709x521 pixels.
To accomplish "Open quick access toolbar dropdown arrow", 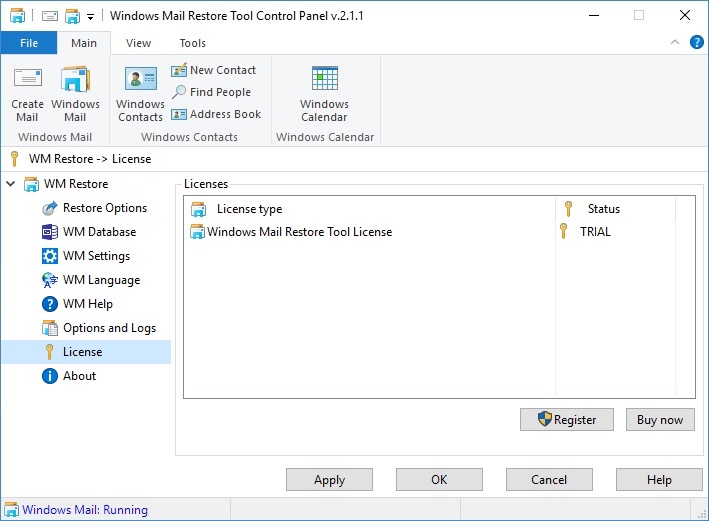I will 90,17.
